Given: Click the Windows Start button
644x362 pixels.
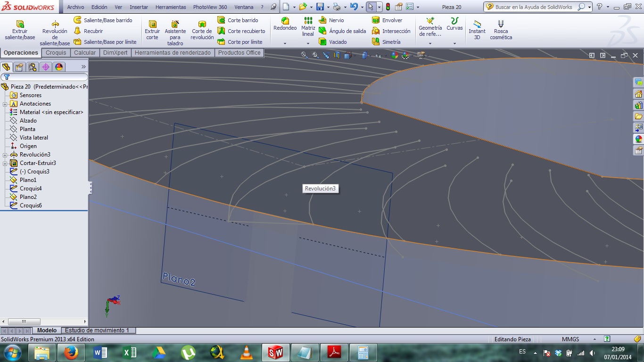Looking at the screenshot, I should pyautogui.click(x=12, y=353).
